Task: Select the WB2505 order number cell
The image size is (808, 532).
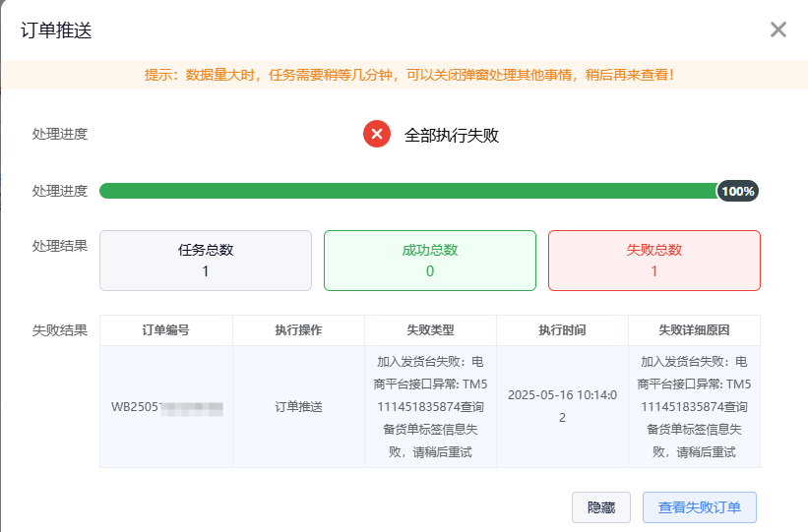Action: point(166,407)
